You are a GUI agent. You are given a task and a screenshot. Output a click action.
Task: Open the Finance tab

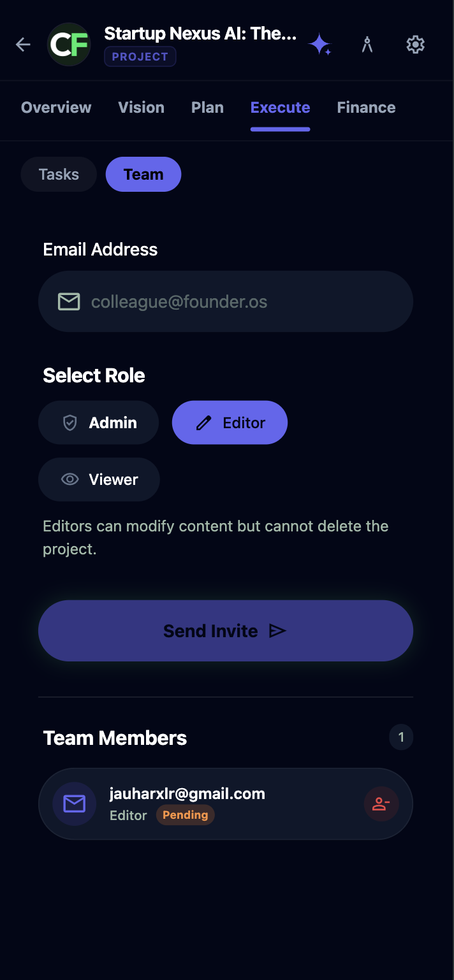click(366, 108)
